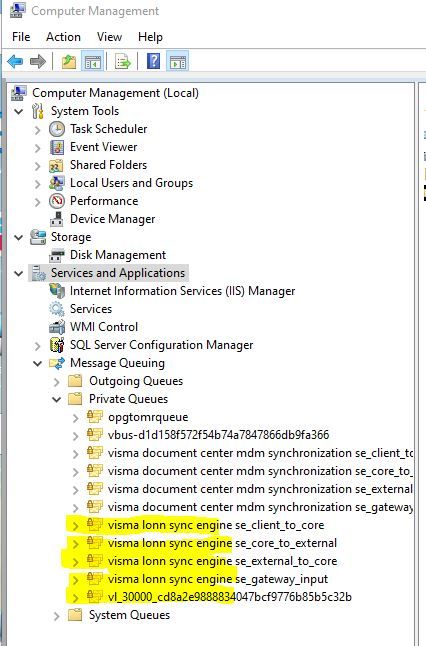This screenshot has height=646, width=426.
Task: Toggle Show/Hide Console Tree toolbar button
Action: tap(92, 62)
